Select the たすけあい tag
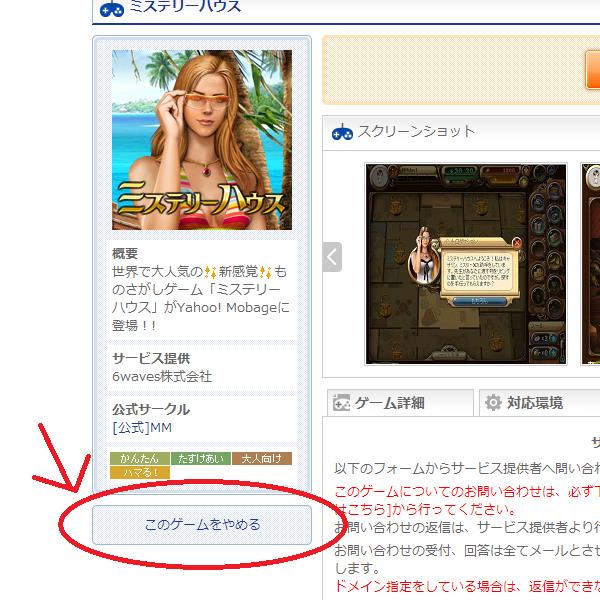Screen dimensions: 600x600 [201, 458]
